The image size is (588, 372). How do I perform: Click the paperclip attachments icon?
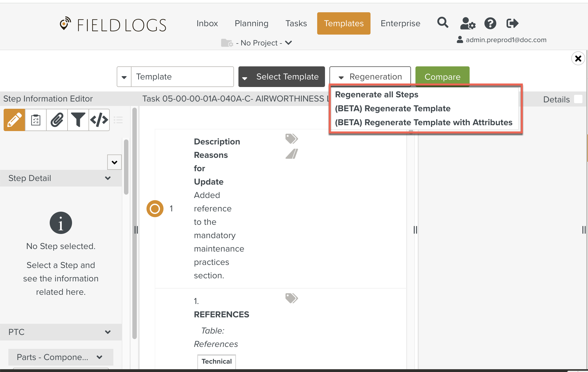coord(57,120)
